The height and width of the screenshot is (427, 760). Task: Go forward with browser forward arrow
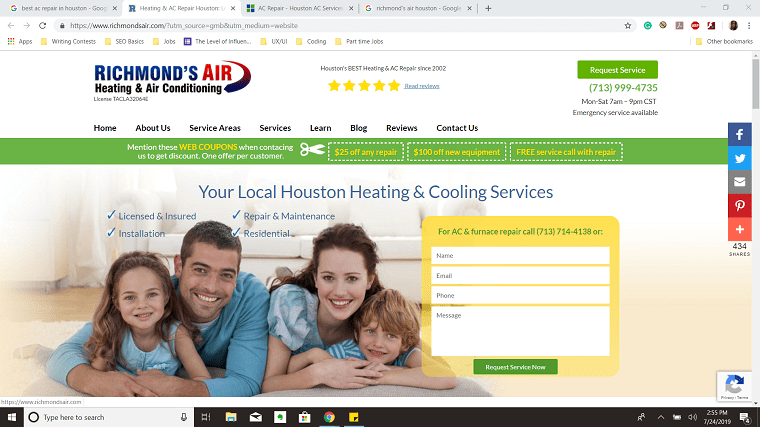[27, 25]
